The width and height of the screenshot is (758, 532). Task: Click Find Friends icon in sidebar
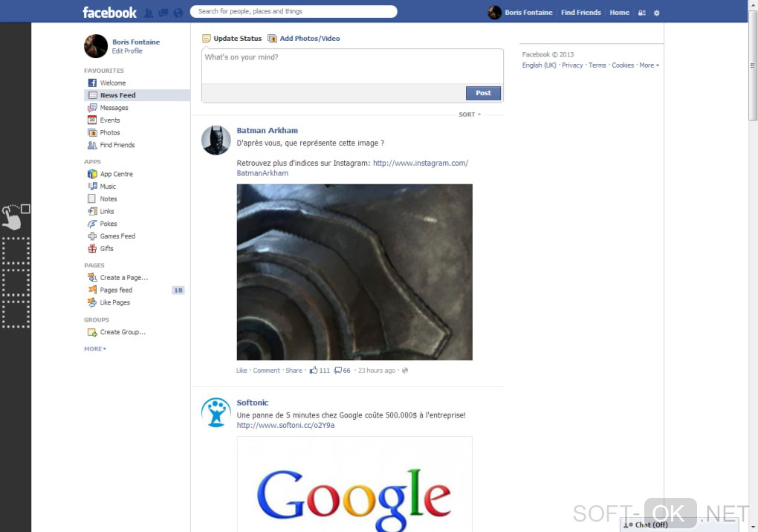point(92,145)
